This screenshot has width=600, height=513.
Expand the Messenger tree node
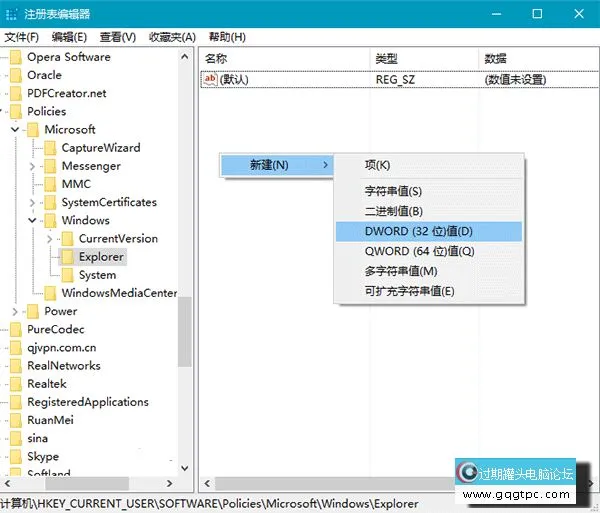(32, 166)
